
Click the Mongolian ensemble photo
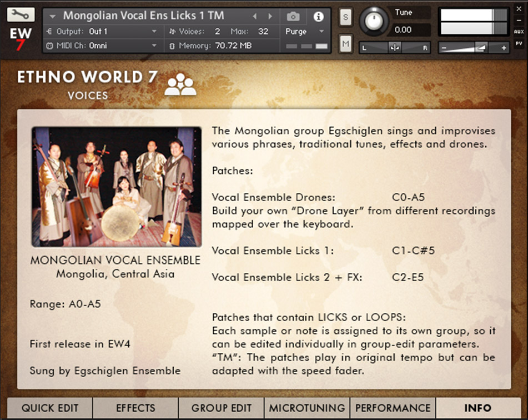pyautogui.click(x=117, y=187)
